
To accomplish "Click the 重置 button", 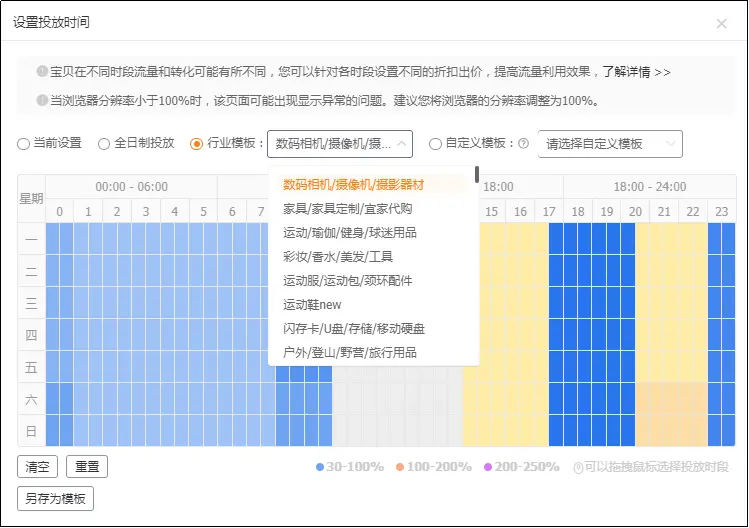I will (87, 467).
